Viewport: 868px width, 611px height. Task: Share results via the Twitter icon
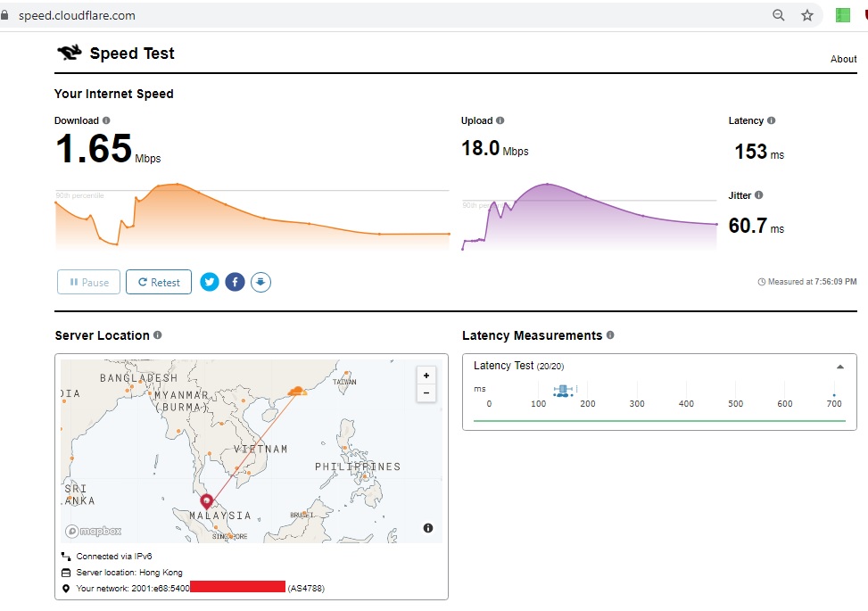point(210,282)
